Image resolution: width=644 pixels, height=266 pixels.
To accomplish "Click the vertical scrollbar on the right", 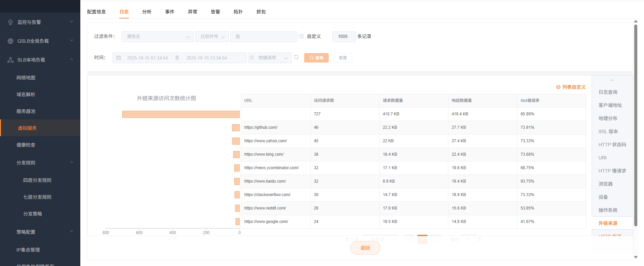I will [635, 124].
